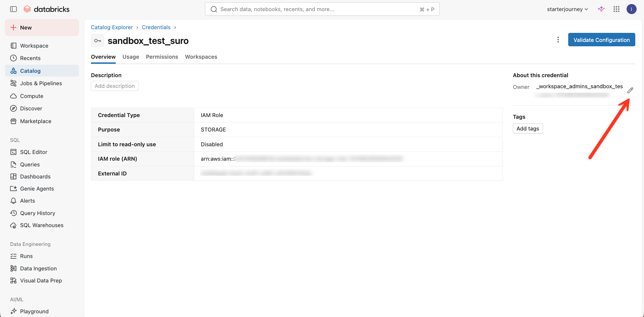
Task: Open the Databricks assistant sparkle icon
Action: click(x=601, y=9)
